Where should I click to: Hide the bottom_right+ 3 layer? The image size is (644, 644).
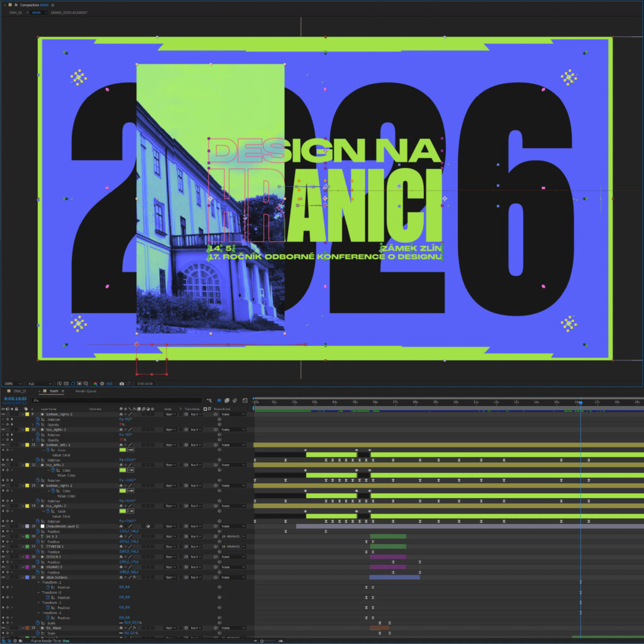point(3,414)
